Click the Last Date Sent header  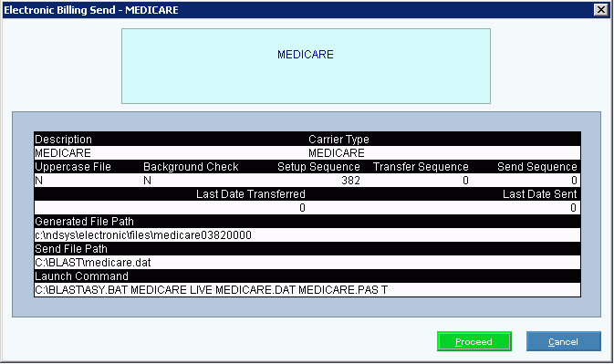[x=539, y=194]
